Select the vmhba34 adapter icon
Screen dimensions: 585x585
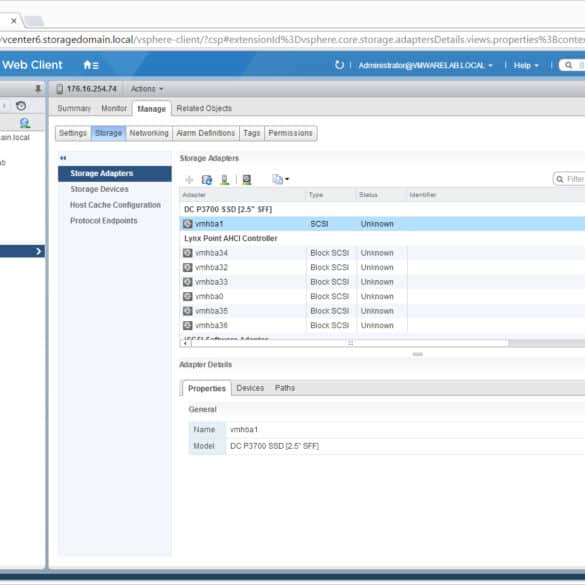[187, 253]
